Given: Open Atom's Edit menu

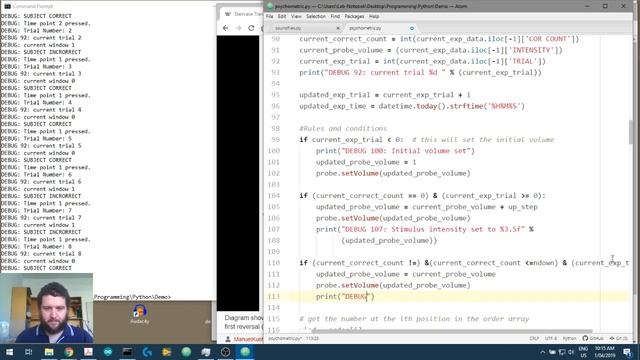Looking at the screenshot, I should [282, 16].
